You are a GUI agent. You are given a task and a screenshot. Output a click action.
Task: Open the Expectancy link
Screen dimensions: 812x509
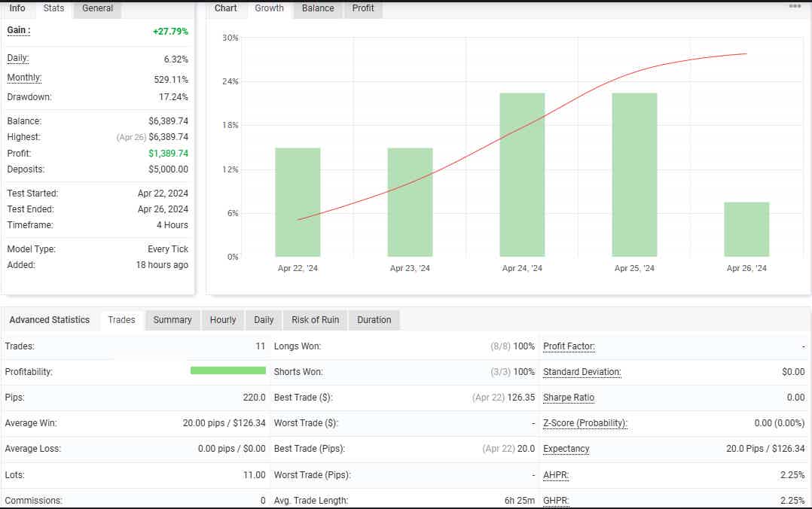(566, 449)
